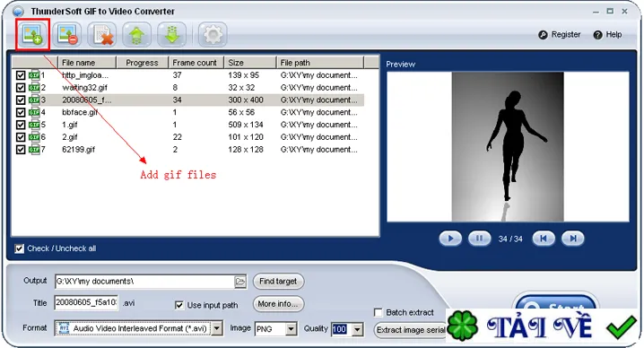Screen dimensions: 644x348
Task: Click GIF file icon of 62199.gif row
Action: click(x=34, y=149)
